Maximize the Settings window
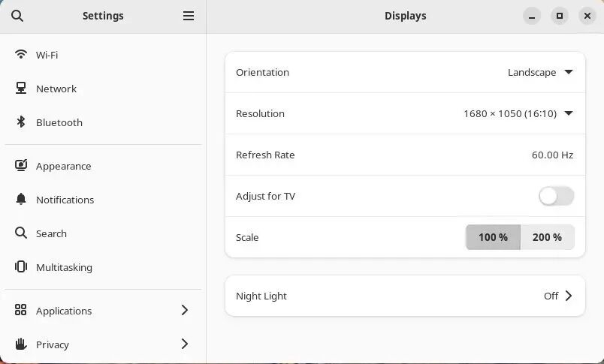Viewport: 604px width, 364px height. point(560,16)
